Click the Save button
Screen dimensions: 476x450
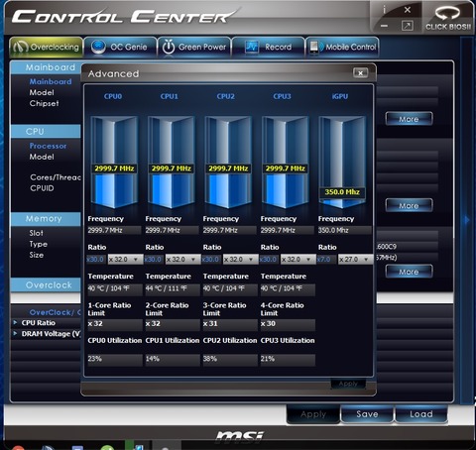click(367, 414)
